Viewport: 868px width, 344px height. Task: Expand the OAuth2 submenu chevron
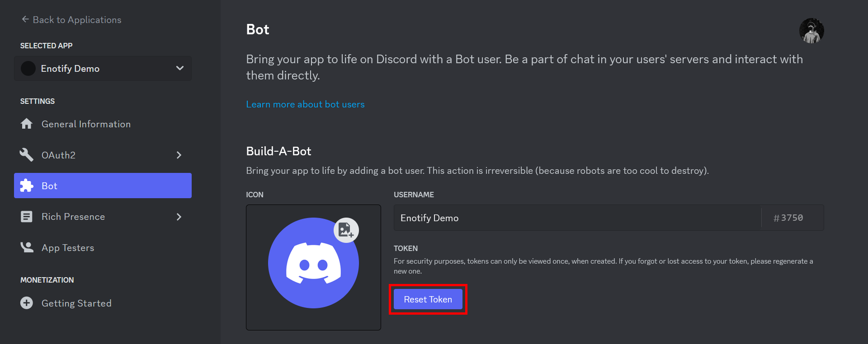tap(179, 155)
